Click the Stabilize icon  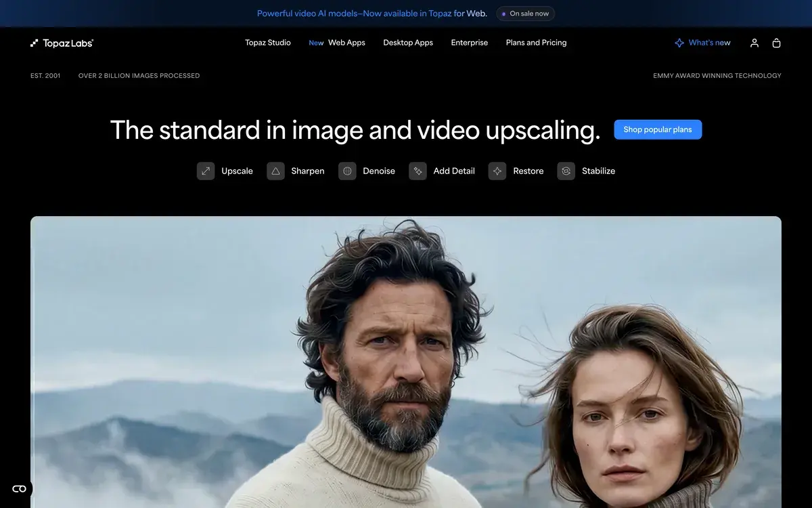coord(566,171)
